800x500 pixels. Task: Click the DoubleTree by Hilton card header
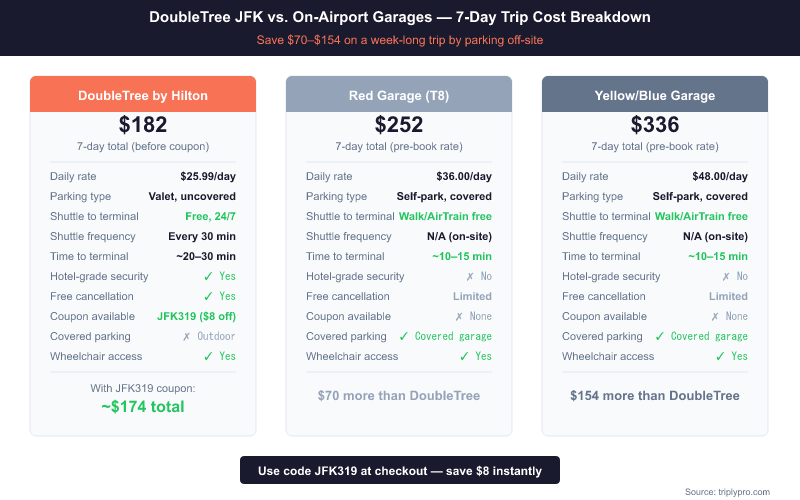143,95
